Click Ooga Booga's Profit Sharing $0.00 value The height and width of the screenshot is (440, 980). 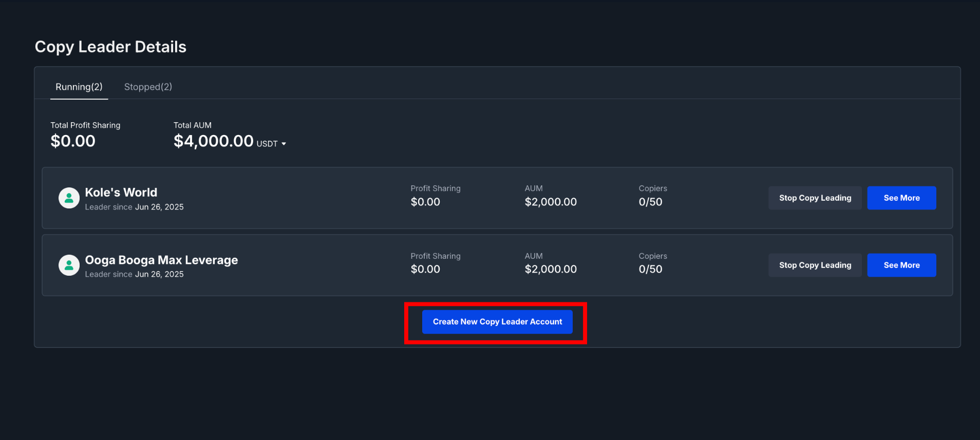[425, 270]
